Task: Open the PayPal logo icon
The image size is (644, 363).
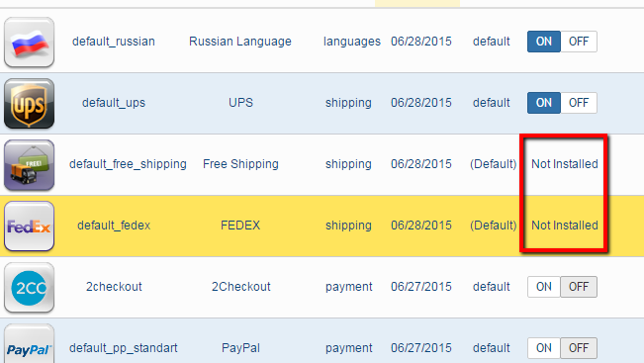Action: pyautogui.click(x=29, y=343)
